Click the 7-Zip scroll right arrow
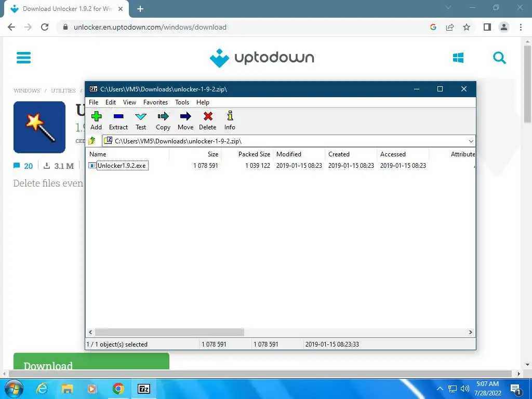Image resolution: width=532 pixels, height=399 pixels. tap(470, 332)
